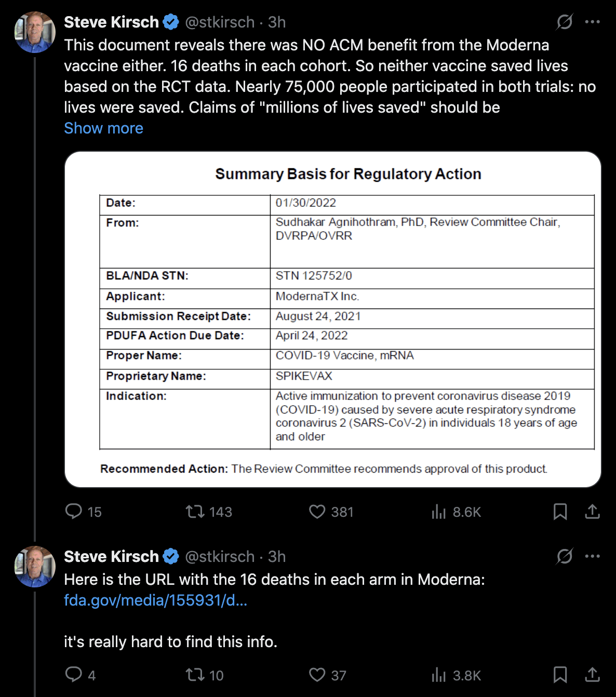The height and width of the screenshot is (697, 616).
Task: View analytics showing 8.6K views
Action: click(x=439, y=512)
